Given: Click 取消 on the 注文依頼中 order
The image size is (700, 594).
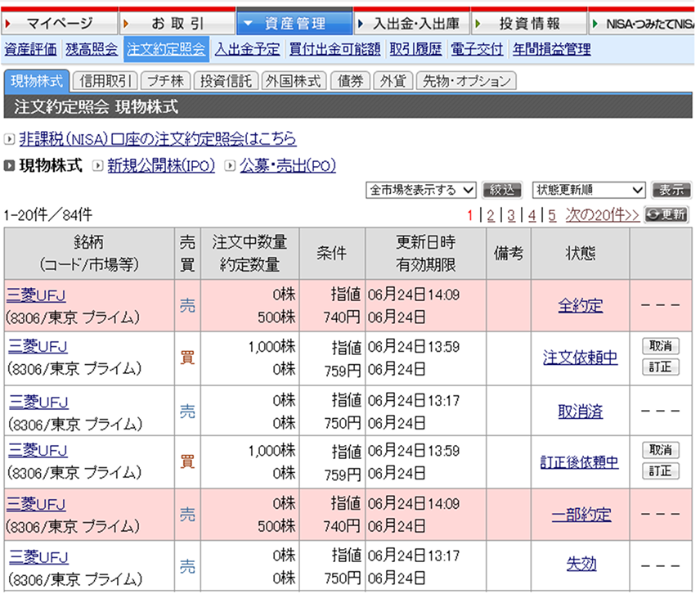Looking at the screenshot, I should coord(660,347).
